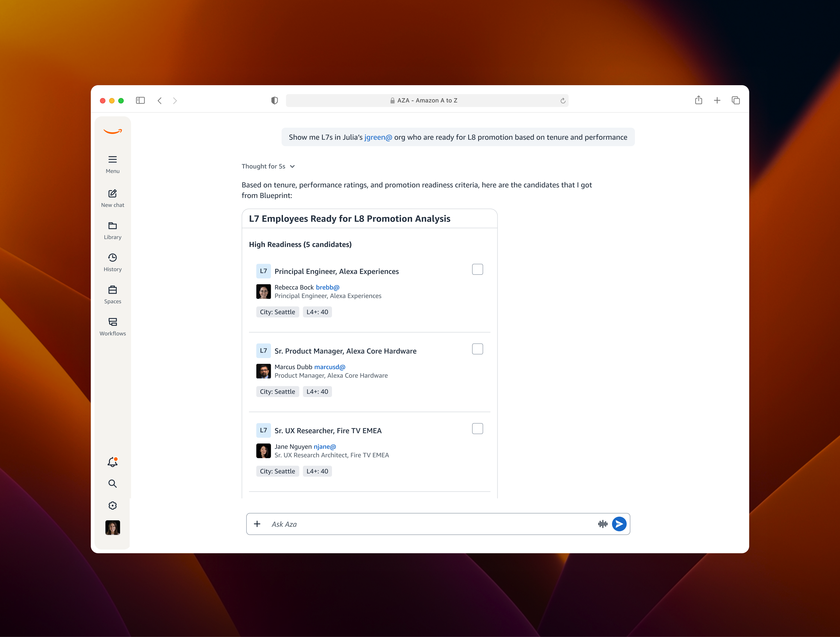The width and height of the screenshot is (840, 637).
Task: Open the njane@ alias link
Action: pos(325,447)
